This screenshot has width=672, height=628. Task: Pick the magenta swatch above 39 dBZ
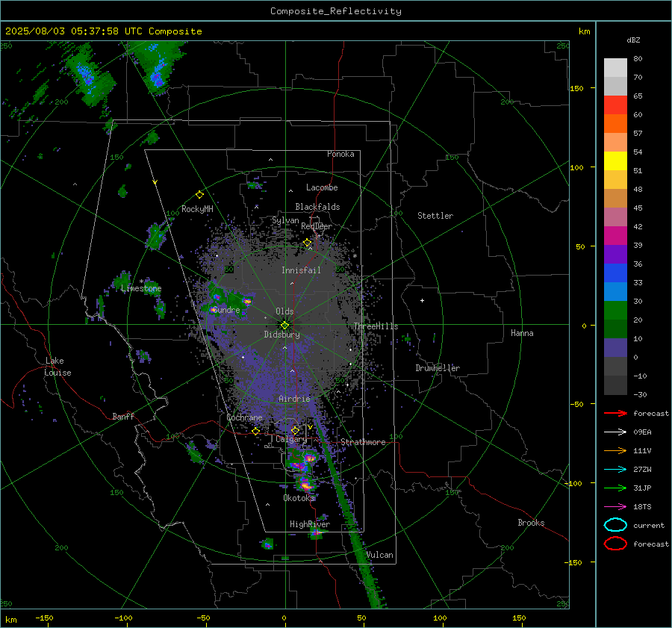click(x=615, y=235)
